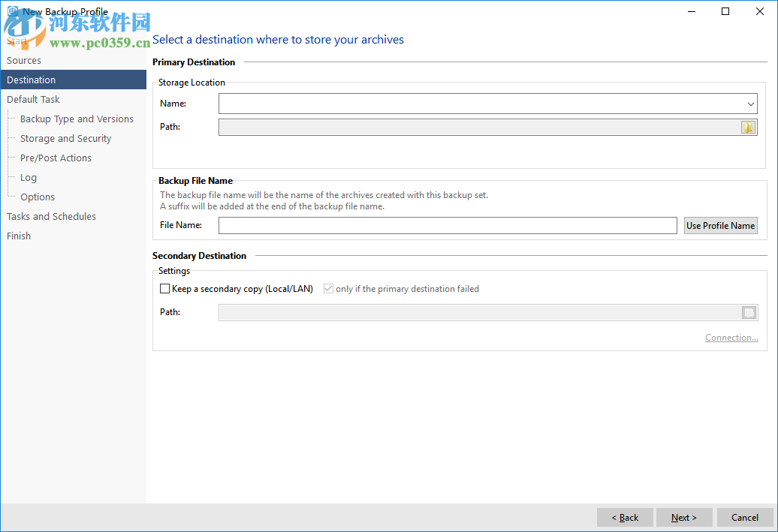
Task: Go to Default Task section
Action: pyautogui.click(x=33, y=100)
